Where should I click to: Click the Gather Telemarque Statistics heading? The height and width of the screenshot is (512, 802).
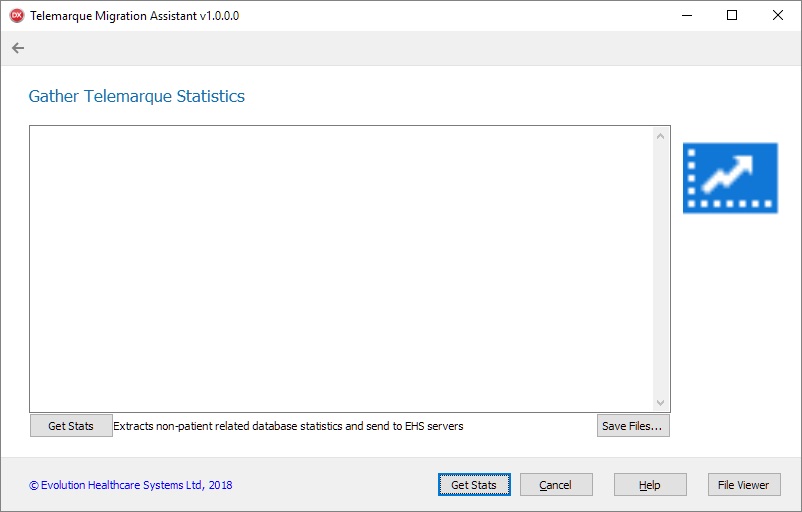click(137, 97)
